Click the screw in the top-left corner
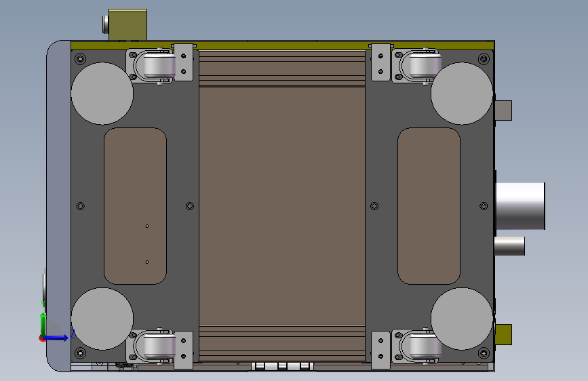588x381 pixels. 80,59
